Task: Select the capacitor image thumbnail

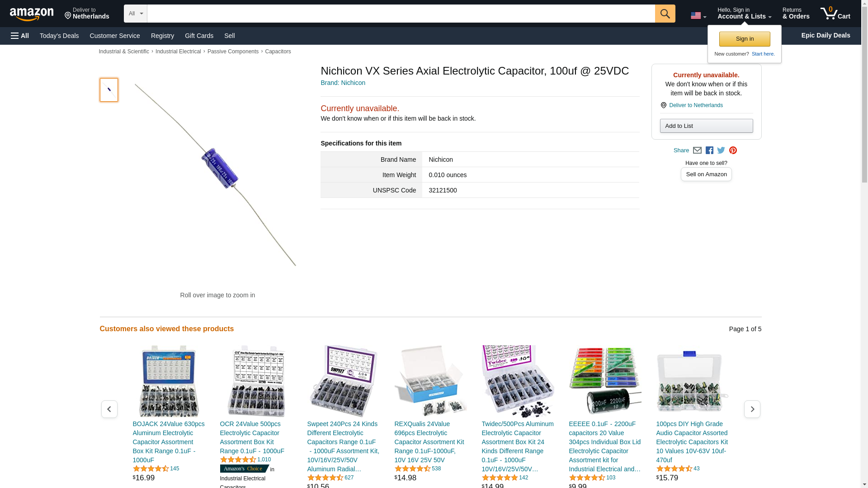Action: coord(109,89)
